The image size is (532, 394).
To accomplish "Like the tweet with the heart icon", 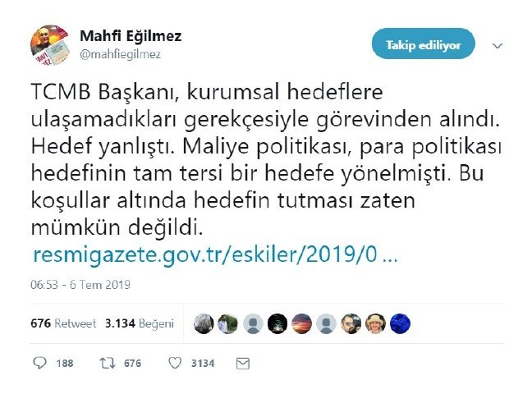I will pyautogui.click(x=174, y=362).
